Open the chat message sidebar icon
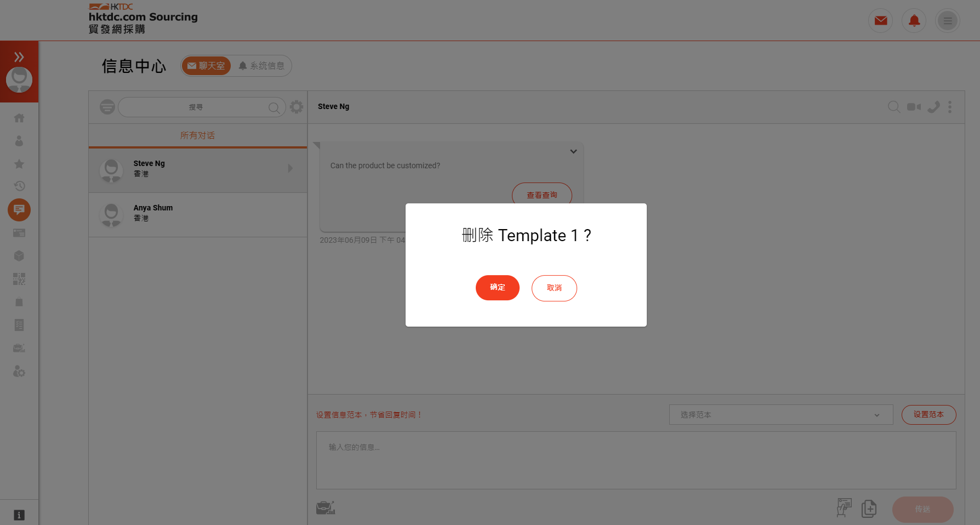980x525 pixels. (19, 210)
